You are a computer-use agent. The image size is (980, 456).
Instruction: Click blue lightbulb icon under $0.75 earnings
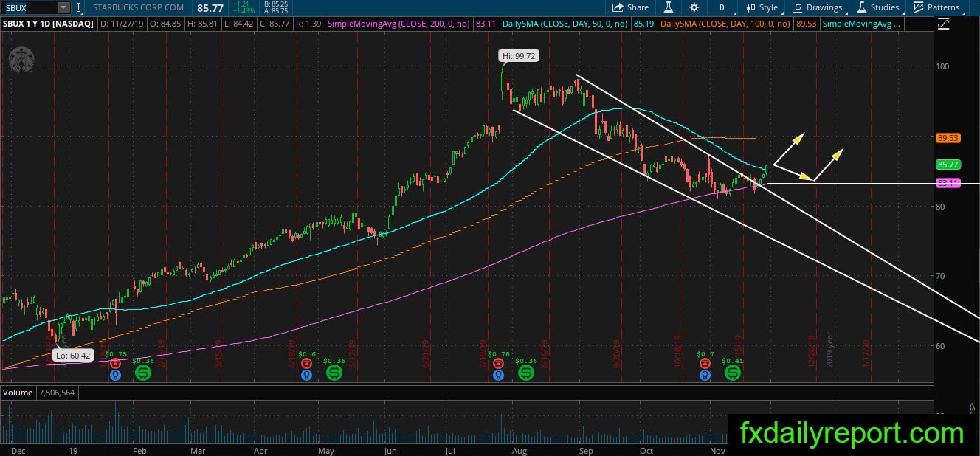[115, 376]
